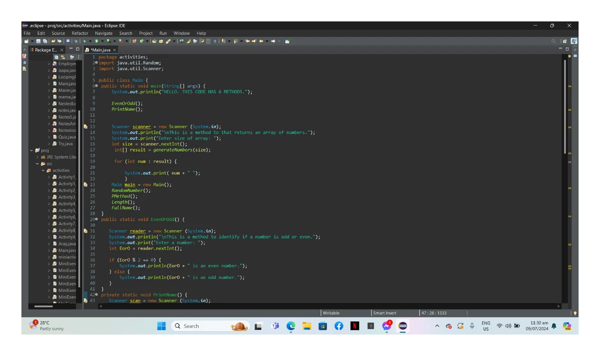The height and width of the screenshot is (364, 600).
Task: Maximize the Package Explorer view
Action: [77, 49]
